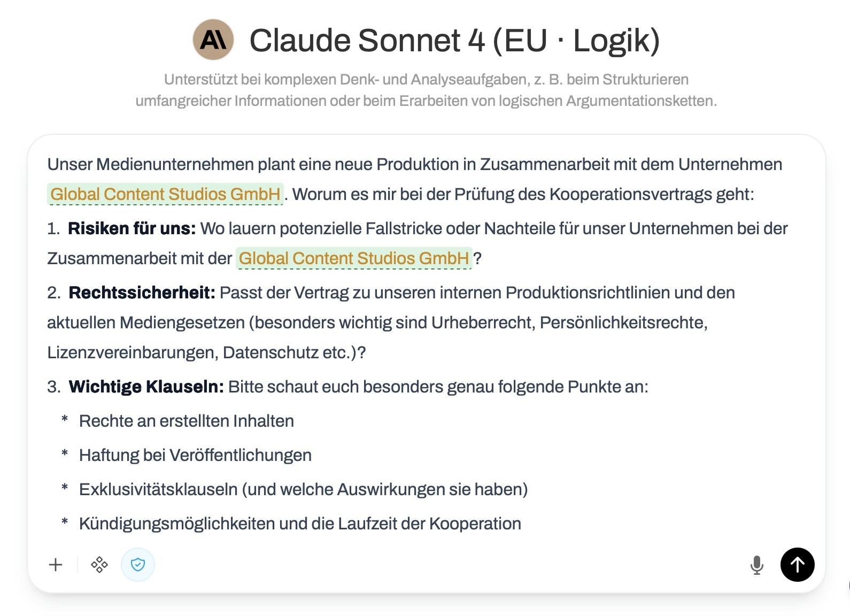Toggle the blue shield privacy button
850x616 pixels.
click(x=138, y=565)
